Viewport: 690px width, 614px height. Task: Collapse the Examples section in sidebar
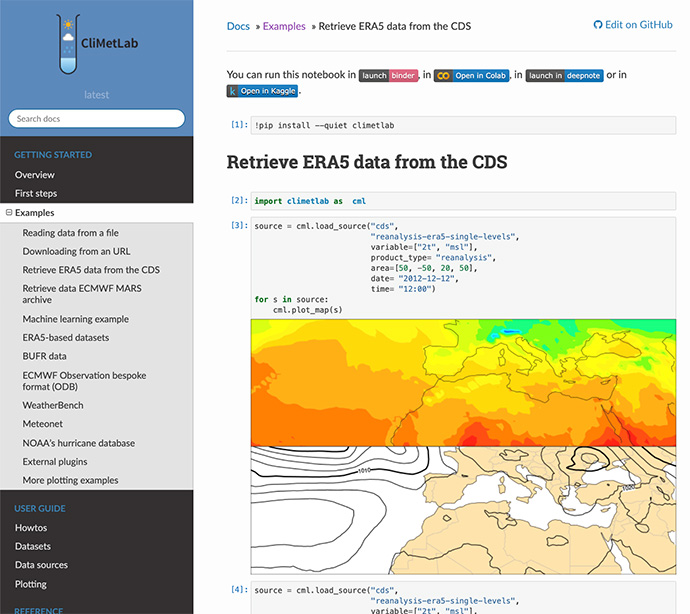9,213
